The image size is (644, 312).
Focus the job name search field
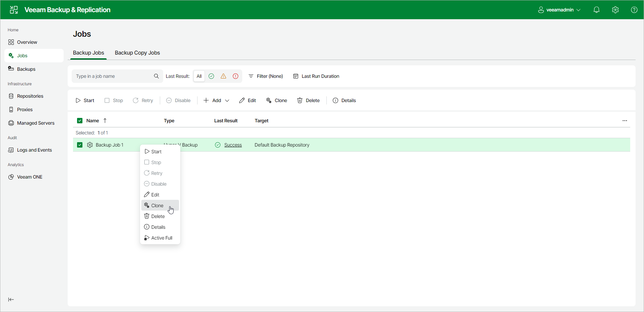(x=117, y=76)
